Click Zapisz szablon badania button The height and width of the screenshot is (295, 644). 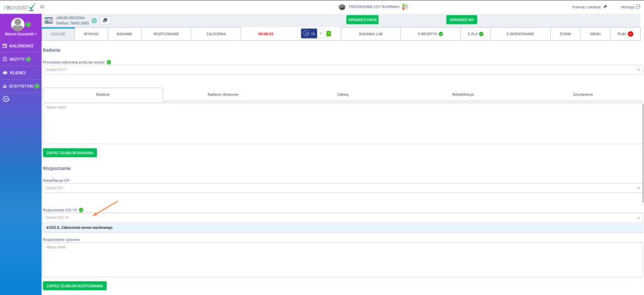(x=70, y=152)
